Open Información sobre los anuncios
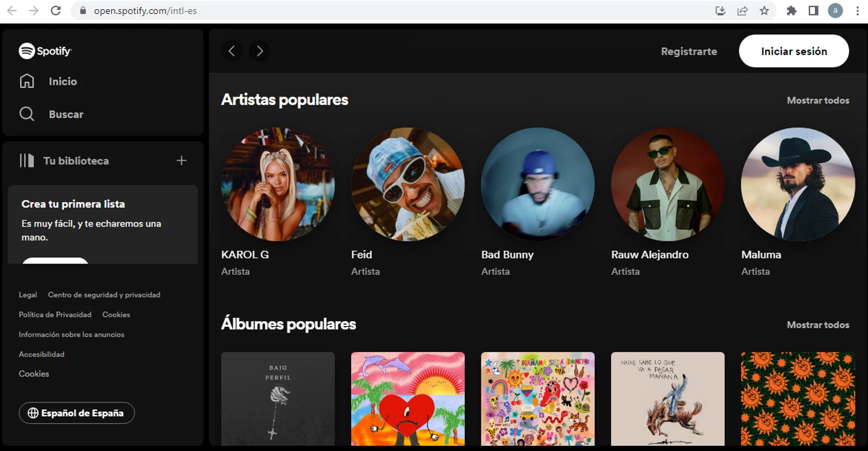Viewport: 868px width, 451px height. [71, 334]
